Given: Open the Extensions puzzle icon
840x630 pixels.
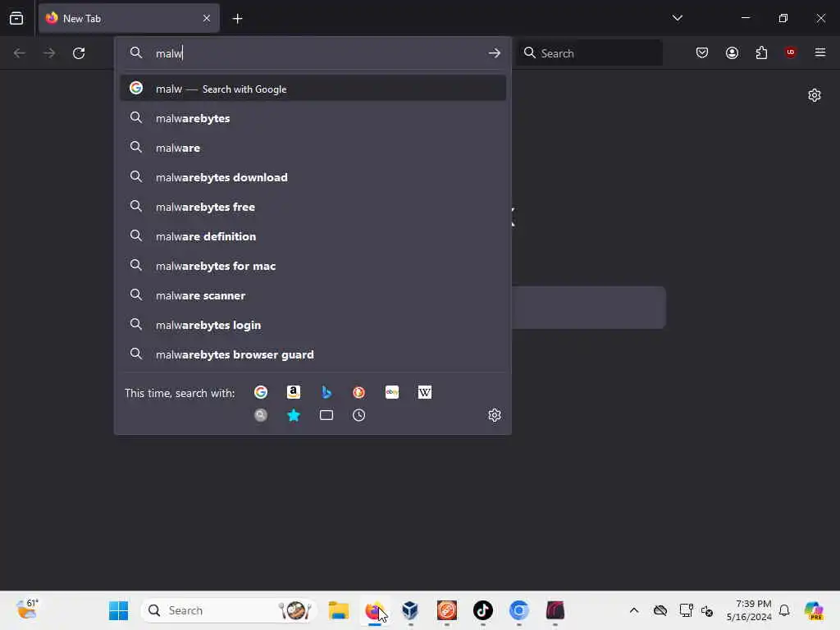Looking at the screenshot, I should pos(761,52).
